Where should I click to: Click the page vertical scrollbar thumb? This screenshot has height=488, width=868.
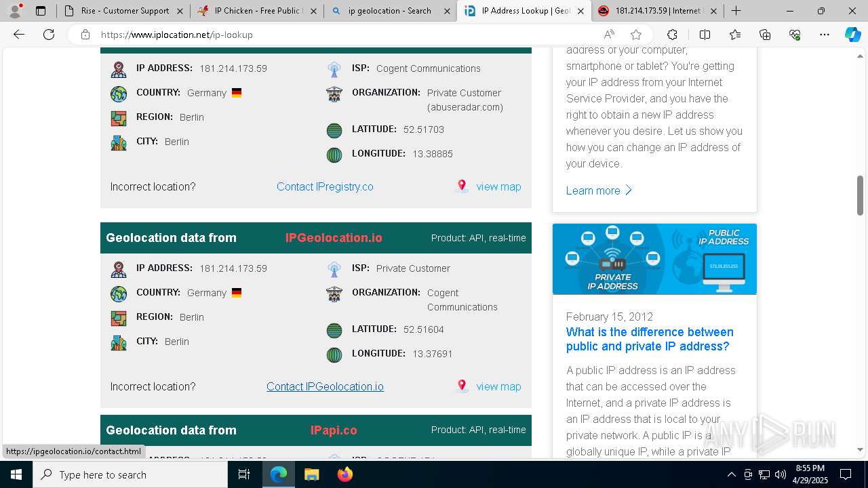click(861, 195)
